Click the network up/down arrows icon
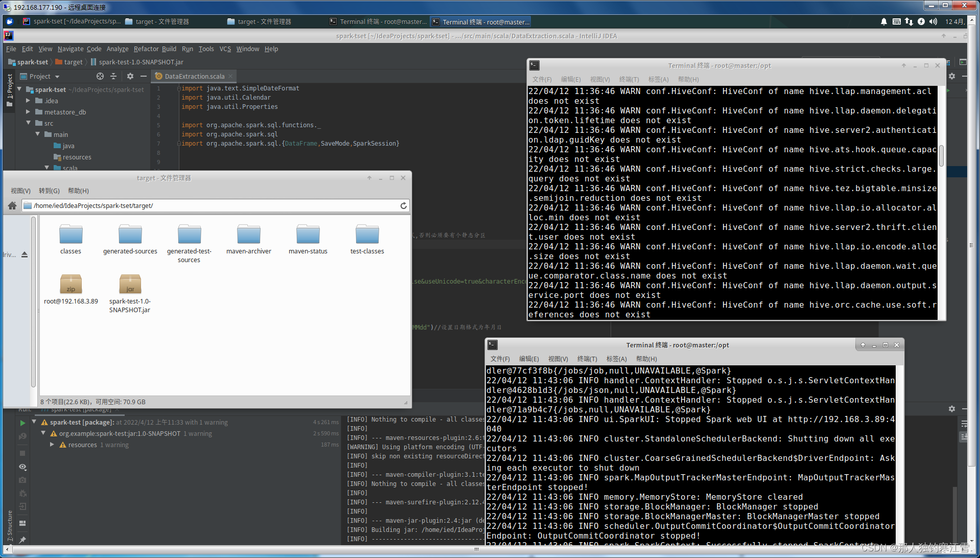Viewport: 980px width, 558px height. (x=908, y=21)
